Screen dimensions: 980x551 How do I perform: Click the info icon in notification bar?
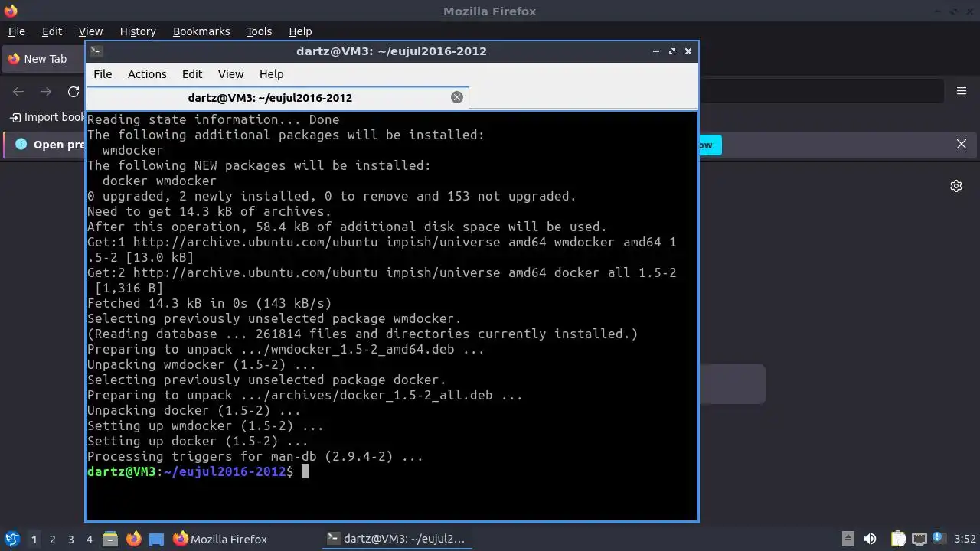coord(21,144)
